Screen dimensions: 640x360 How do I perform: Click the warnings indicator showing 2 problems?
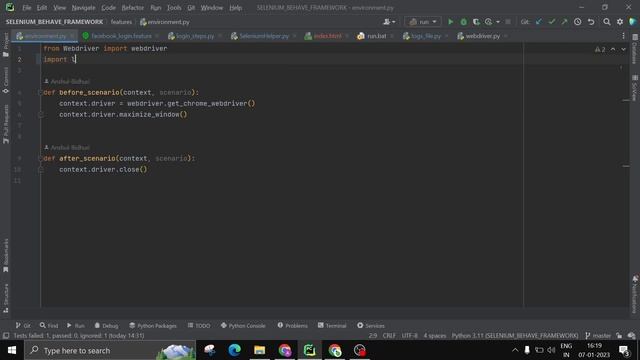tap(600, 49)
